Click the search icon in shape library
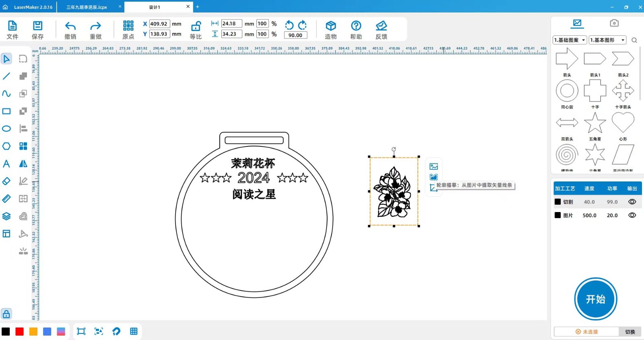 (634, 40)
